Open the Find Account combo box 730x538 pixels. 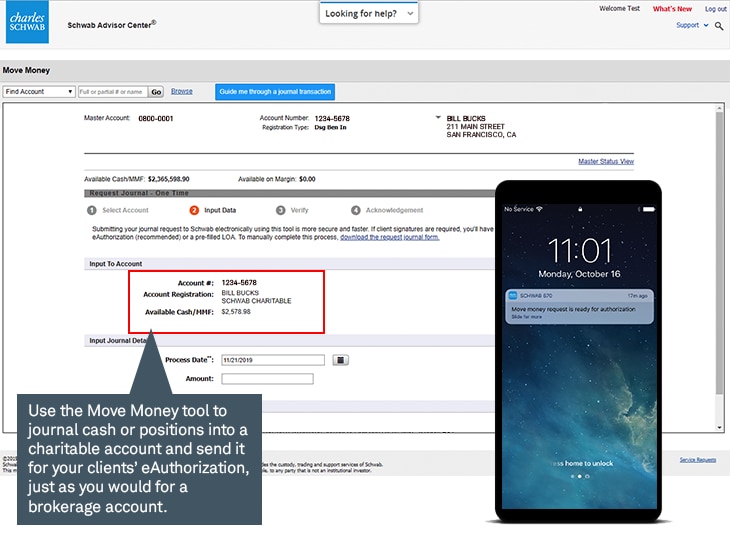click(39, 92)
